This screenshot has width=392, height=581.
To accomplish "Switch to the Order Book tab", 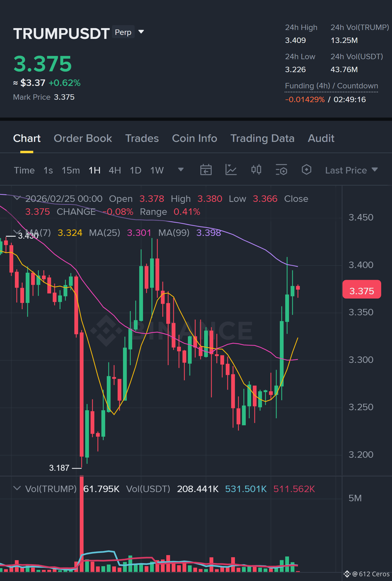I will 83,138.
